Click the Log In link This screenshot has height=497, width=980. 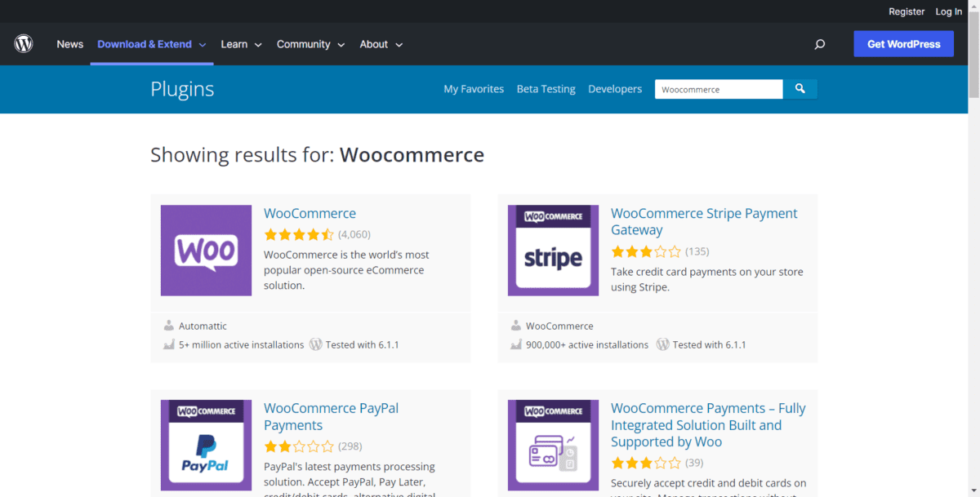click(949, 11)
